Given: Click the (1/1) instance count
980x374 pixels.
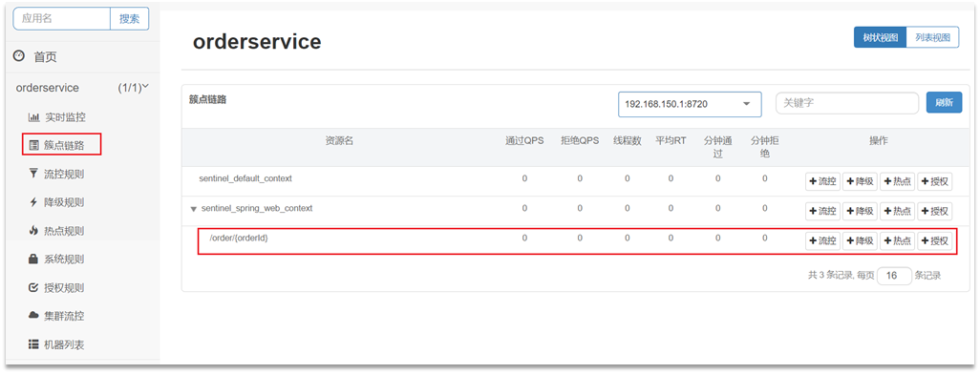Looking at the screenshot, I should [x=130, y=88].
